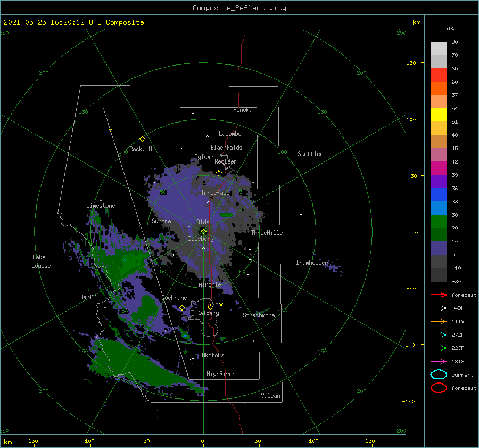Screen dimensions: 479x448
Task: Click the Stettler town label
Action: point(310,154)
